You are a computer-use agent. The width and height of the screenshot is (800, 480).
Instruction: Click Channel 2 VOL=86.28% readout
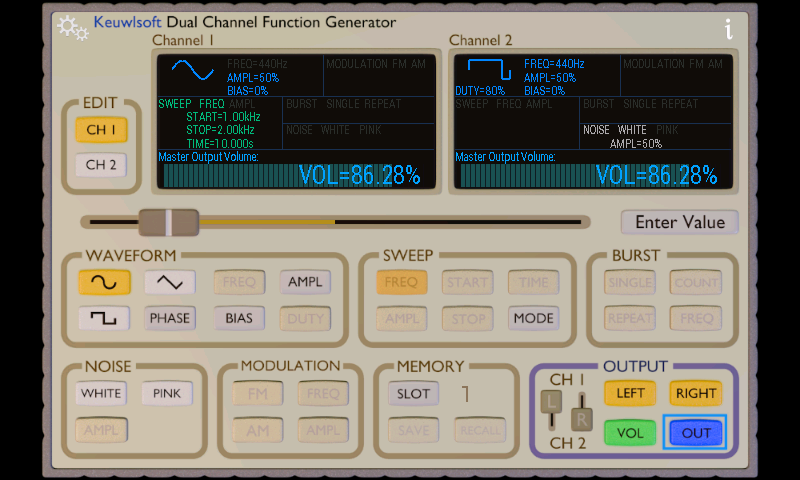pos(656,175)
